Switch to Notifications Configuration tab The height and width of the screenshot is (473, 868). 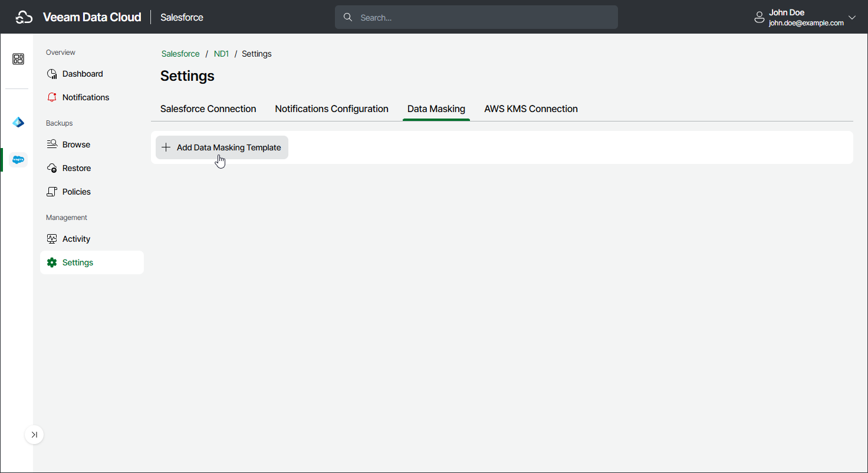[x=331, y=109]
